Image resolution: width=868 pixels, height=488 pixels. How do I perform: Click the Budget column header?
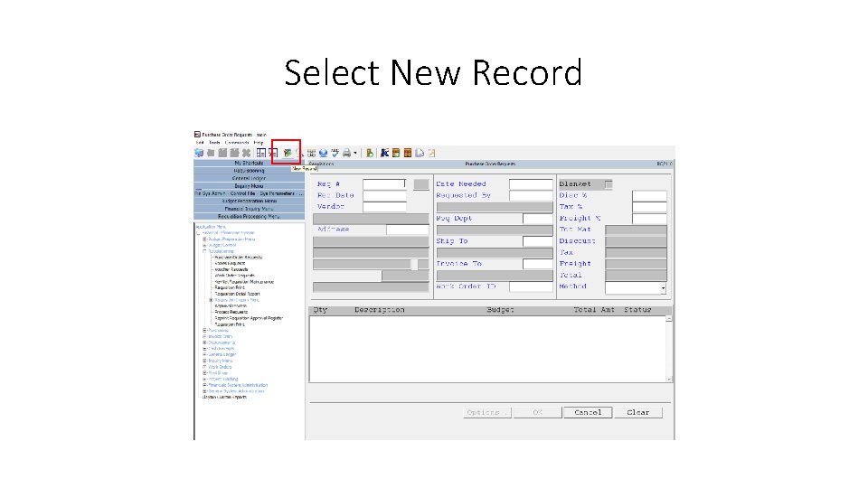coord(500,310)
